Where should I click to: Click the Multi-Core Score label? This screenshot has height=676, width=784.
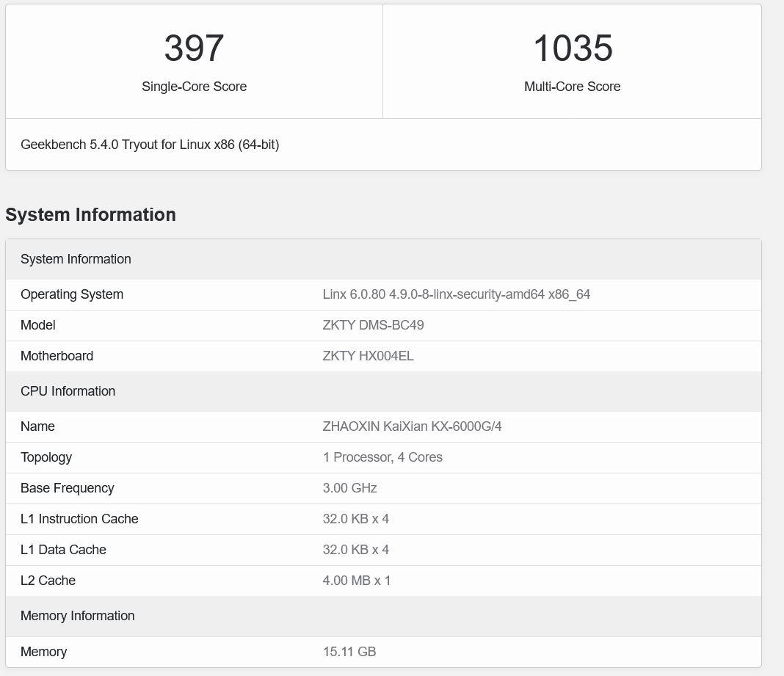pyautogui.click(x=572, y=87)
